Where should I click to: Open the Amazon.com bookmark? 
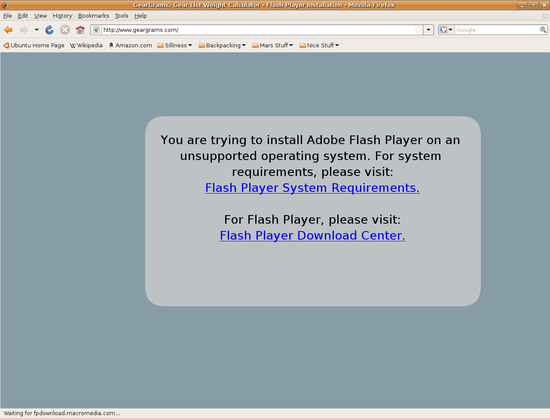click(130, 45)
